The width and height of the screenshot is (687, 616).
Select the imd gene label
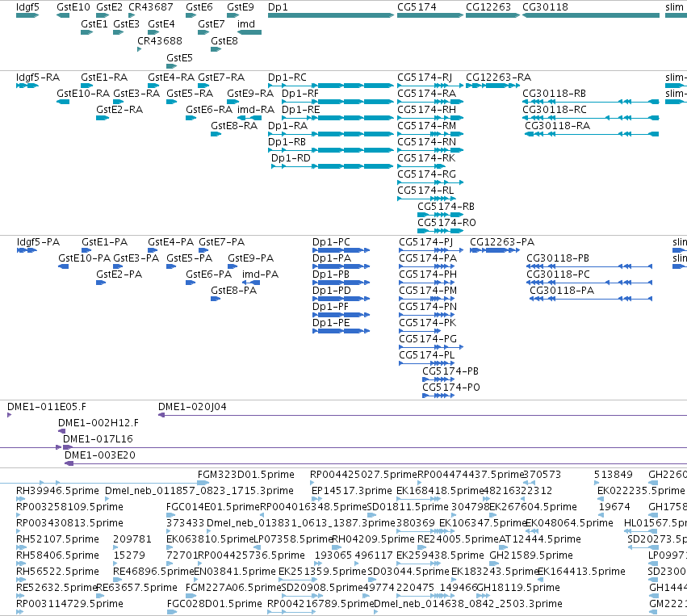click(x=245, y=24)
